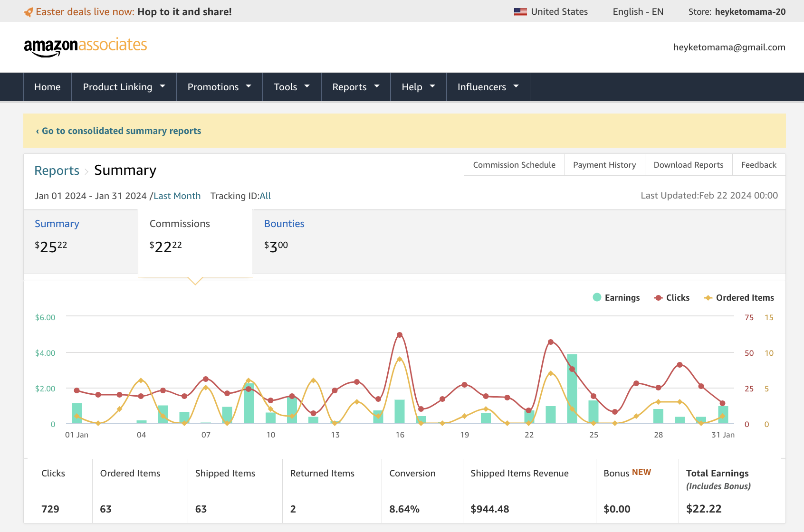The image size is (804, 532).
Task: Toggle the Clicks series in legend
Action: [671, 298]
